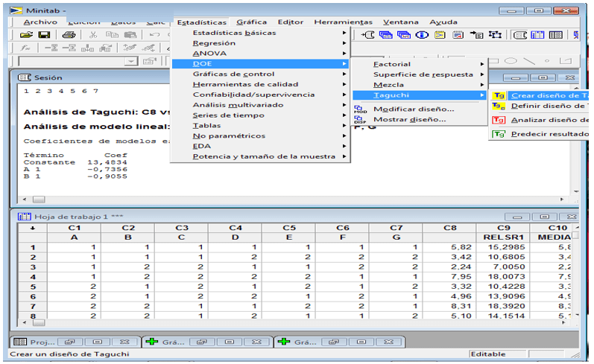The image size is (594, 364).
Task: Expand Herramientas de calidad submenu
Action: tap(261, 84)
